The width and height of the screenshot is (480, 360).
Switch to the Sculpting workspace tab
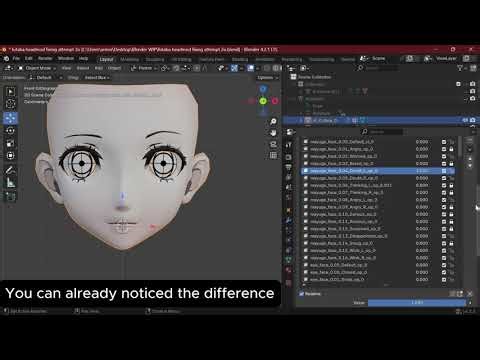point(155,59)
